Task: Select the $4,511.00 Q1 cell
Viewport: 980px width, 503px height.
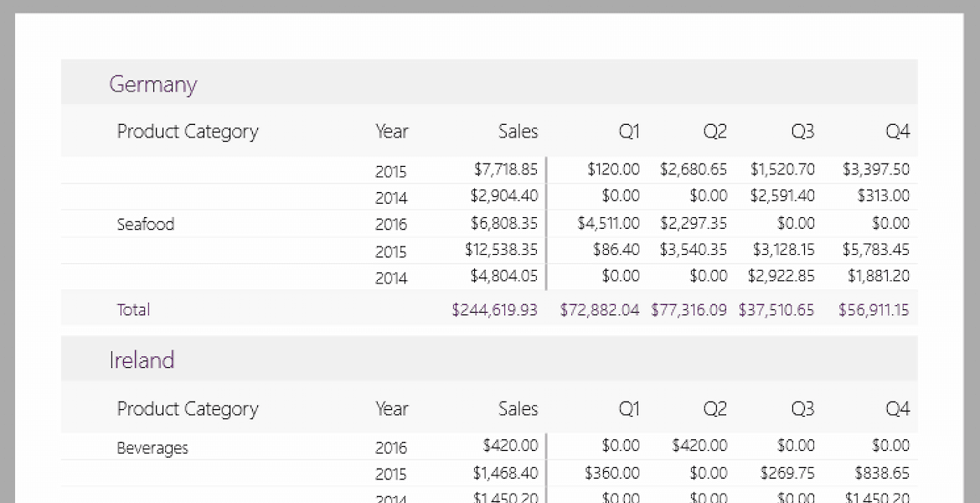Action: (x=608, y=223)
